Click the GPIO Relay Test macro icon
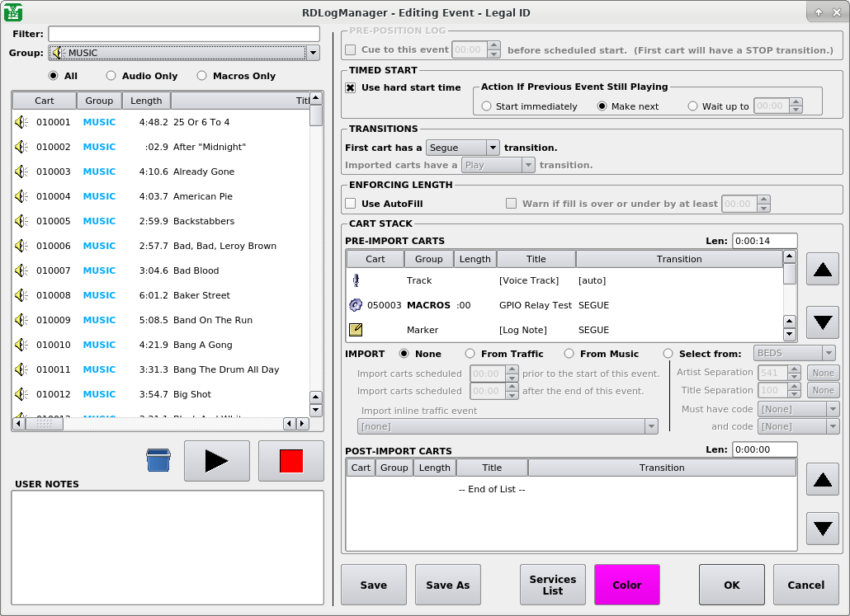The image size is (850, 616). coord(356,305)
